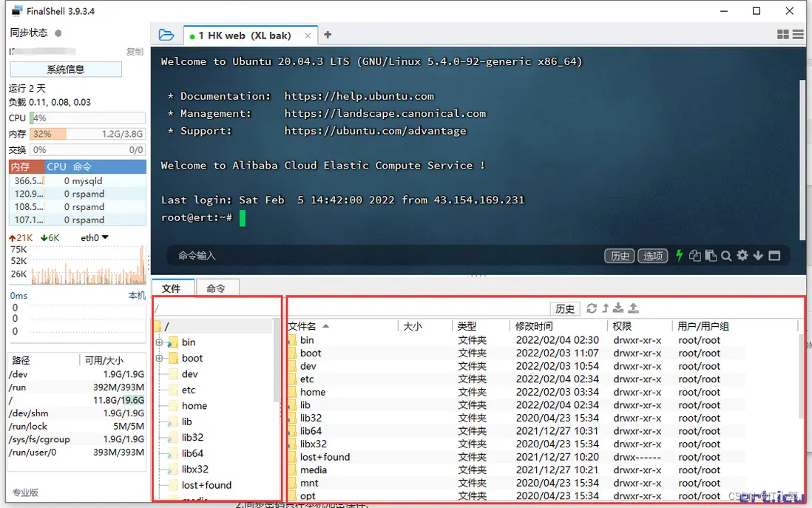Select lost+found folder in tree

tap(206, 485)
